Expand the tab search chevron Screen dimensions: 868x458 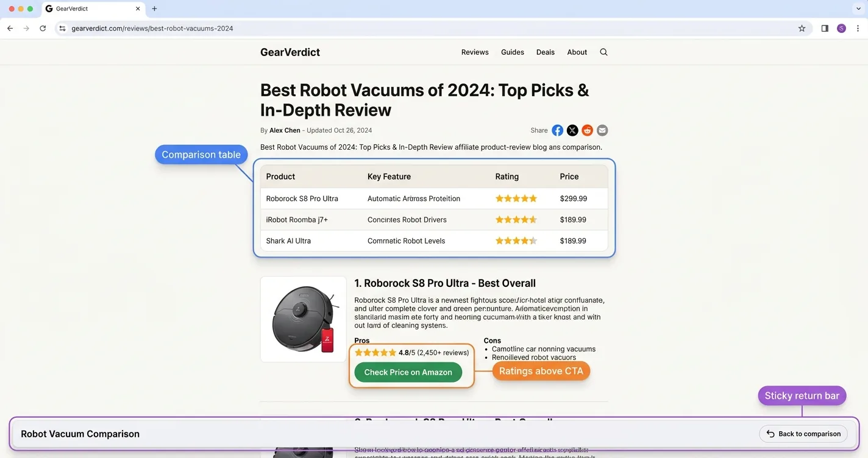[858, 9]
